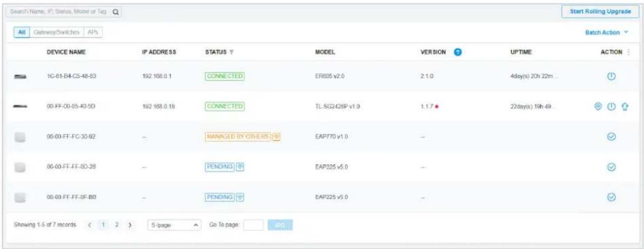Image resolution: width=644 pixels, height=249 pixels.
Task: Click wireless icon next to Managed By Others
Action: tap(277, 136)
